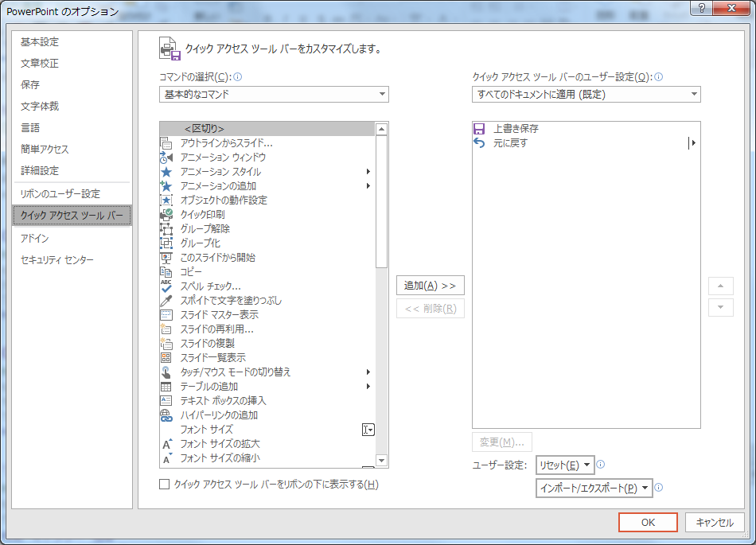The width and height of the screenshot is (756, 545).
Task: Click the OK button
Action: tap(648, 523)
